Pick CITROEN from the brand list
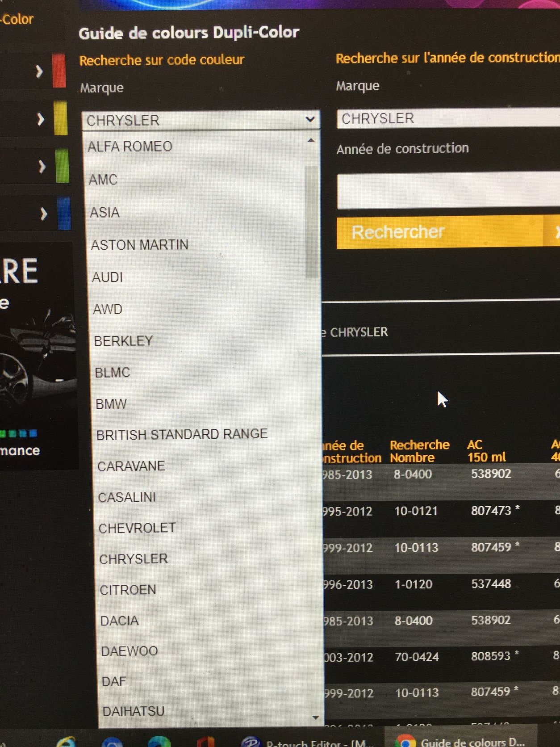Image resolution: width=560 pixels, height=747 pixels. pos(128,590)
